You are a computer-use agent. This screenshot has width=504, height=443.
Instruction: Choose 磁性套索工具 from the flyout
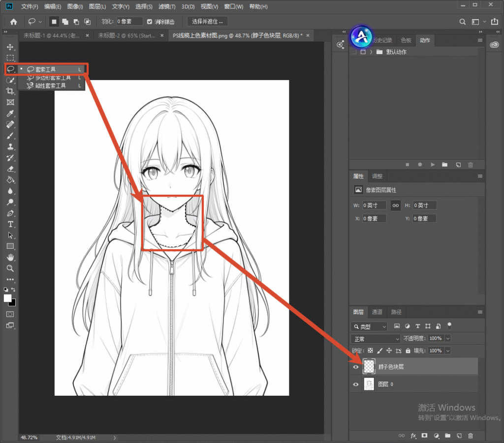51,86
